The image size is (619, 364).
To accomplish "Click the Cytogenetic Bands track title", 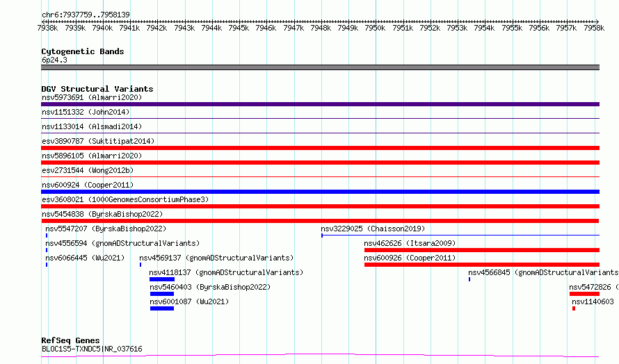I will pos(83,51).
